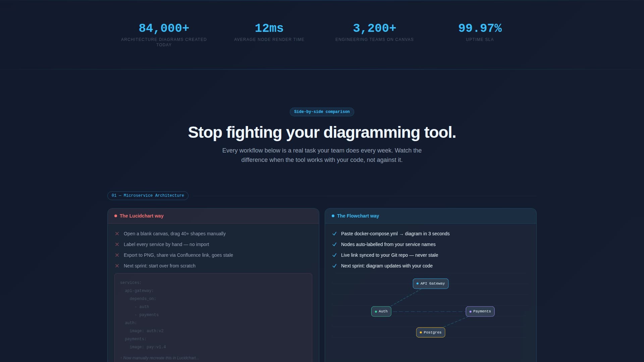Click text Nodes auto-labelled from your service names
Image resolution: width=644 pixels, height=362 pixels.
click(388, 244)
